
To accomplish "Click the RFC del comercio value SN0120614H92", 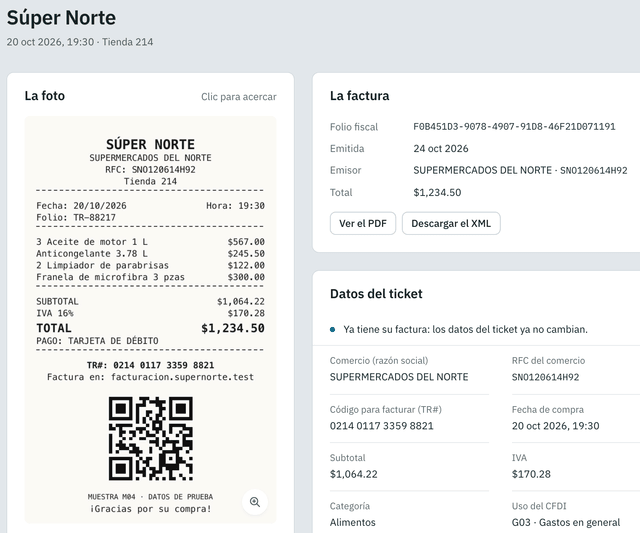I will click(545, 377).
